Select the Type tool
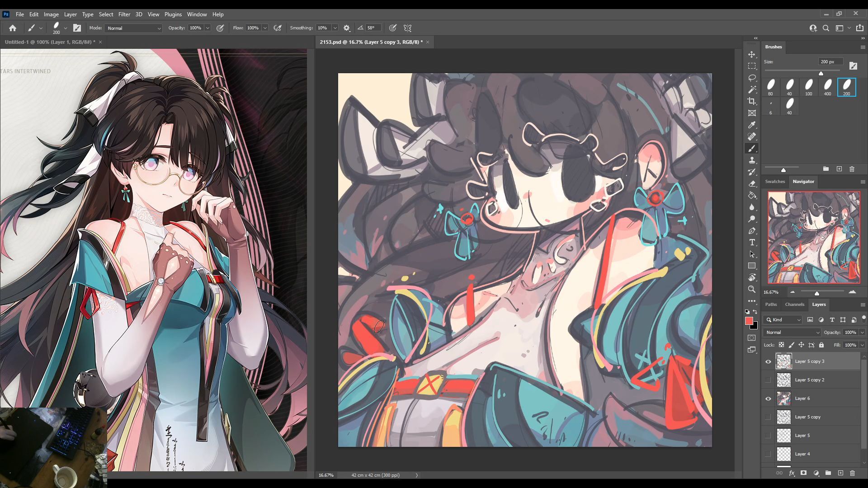868x488 pixels. tap(752, 242)
